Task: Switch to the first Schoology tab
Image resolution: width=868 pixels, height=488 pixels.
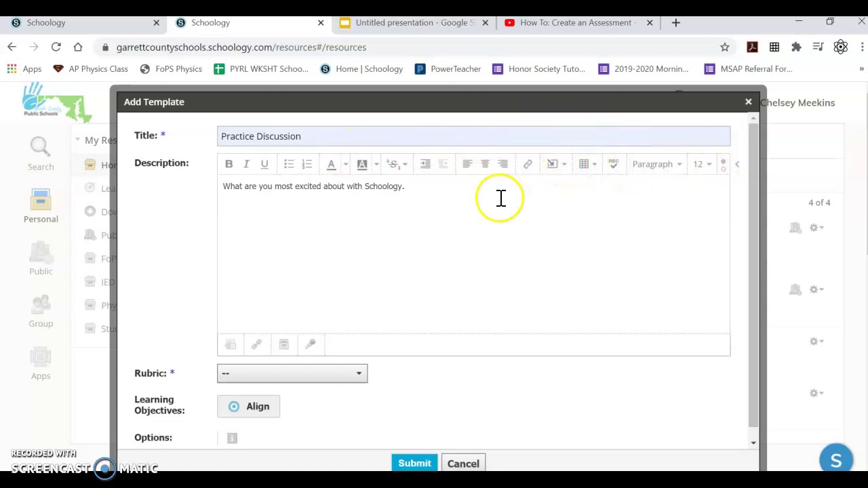Action: pos(85,22)
